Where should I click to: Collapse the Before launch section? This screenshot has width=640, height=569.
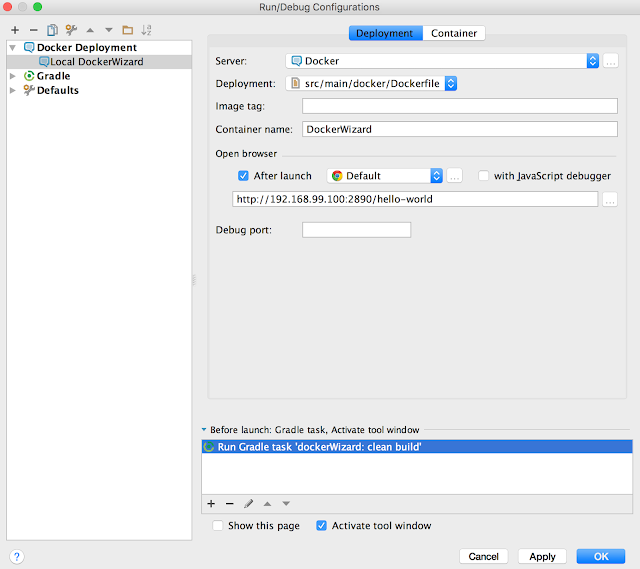click(204, 430)
